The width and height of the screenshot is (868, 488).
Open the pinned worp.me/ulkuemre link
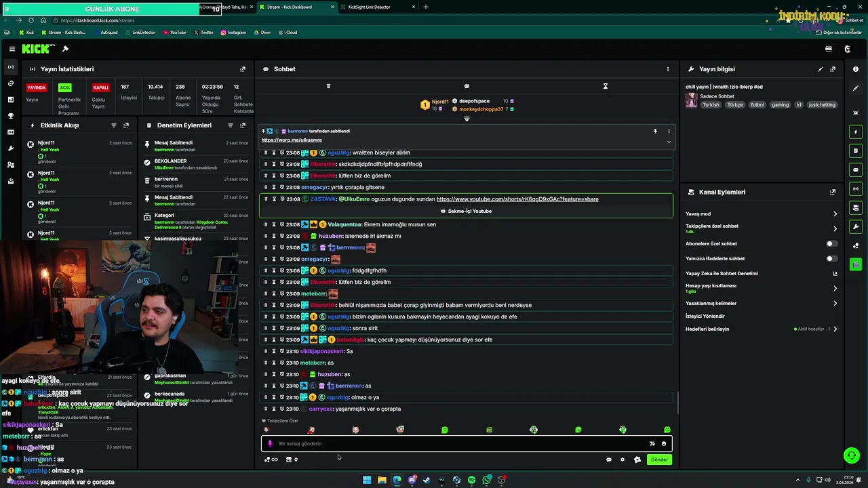click(x=292, y=140)
